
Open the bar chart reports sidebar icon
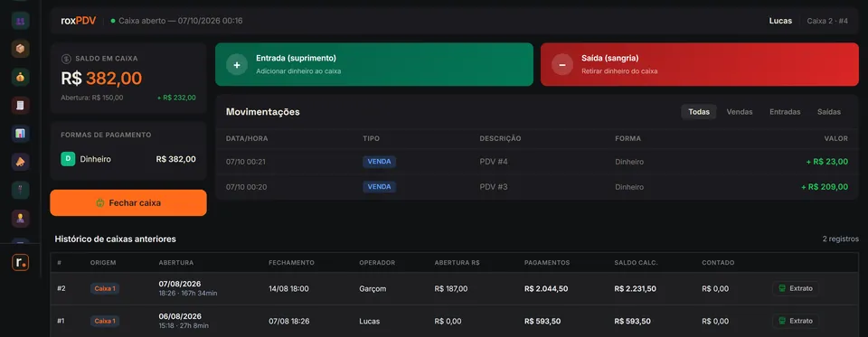click(x=21, y=133)
